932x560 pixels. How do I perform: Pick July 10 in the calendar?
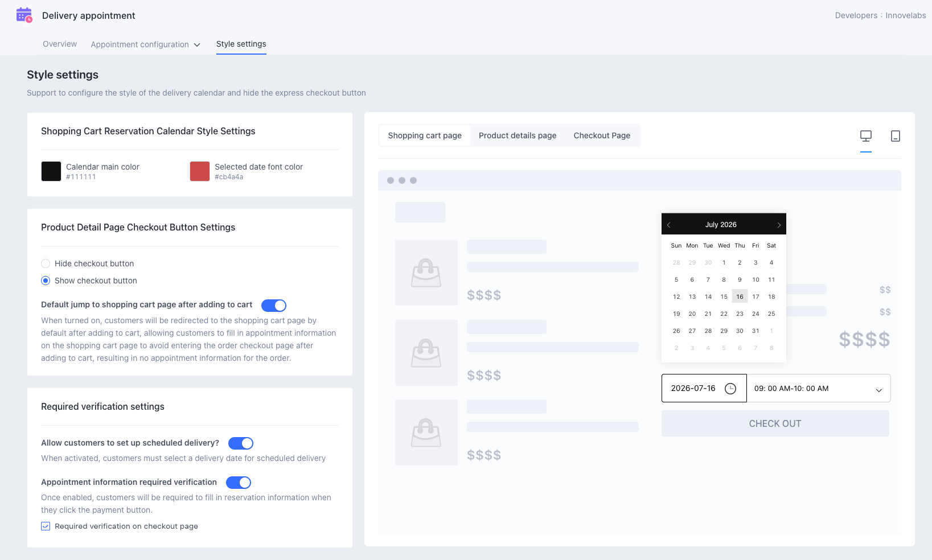[x=756, y=279]
